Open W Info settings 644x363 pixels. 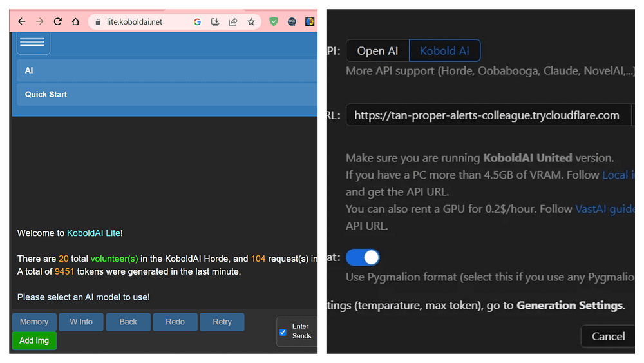[81, 322]
